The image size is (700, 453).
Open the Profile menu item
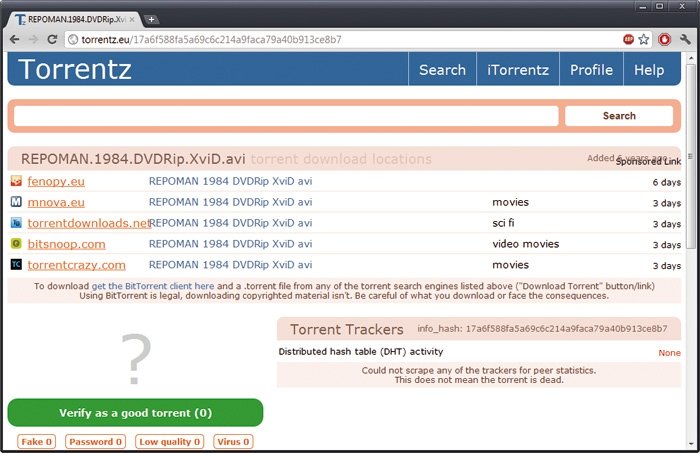591,70
